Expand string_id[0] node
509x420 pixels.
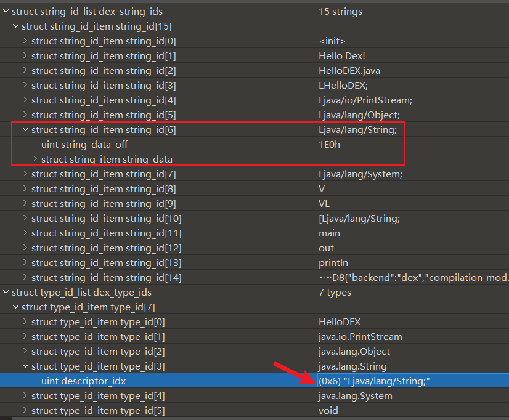[x=25, y=41]
